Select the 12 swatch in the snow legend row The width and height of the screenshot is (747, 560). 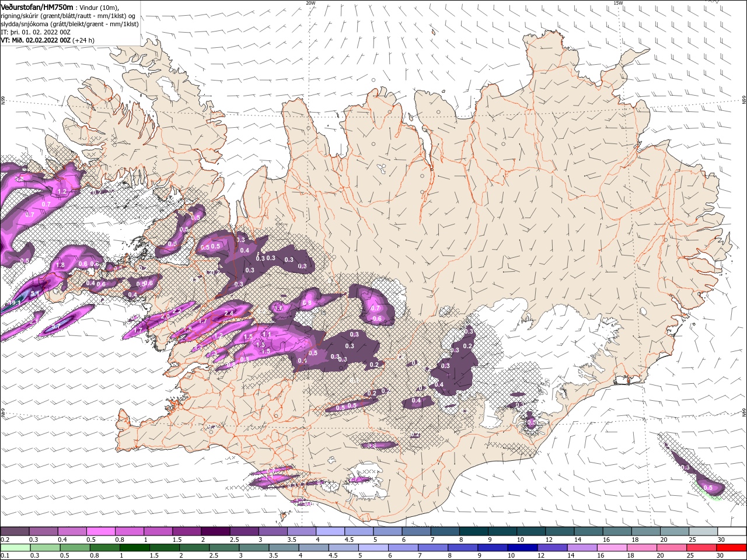(x=560, y=531)
